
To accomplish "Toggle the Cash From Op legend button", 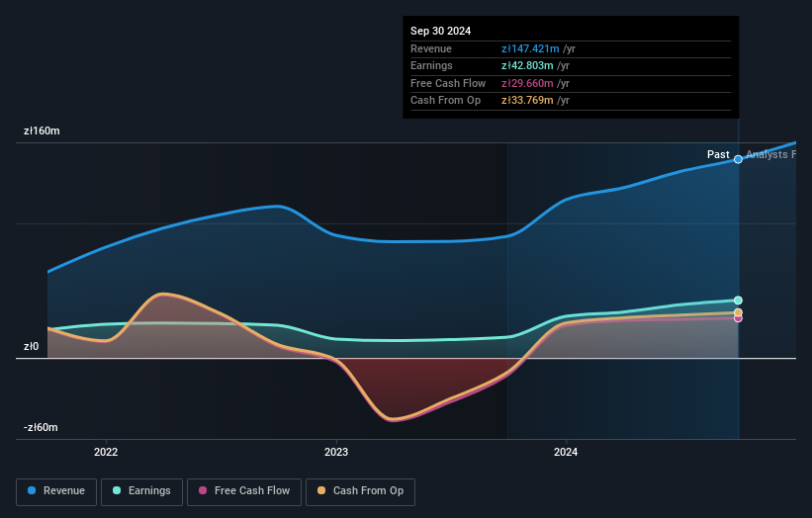I will [x=360, y=491].
